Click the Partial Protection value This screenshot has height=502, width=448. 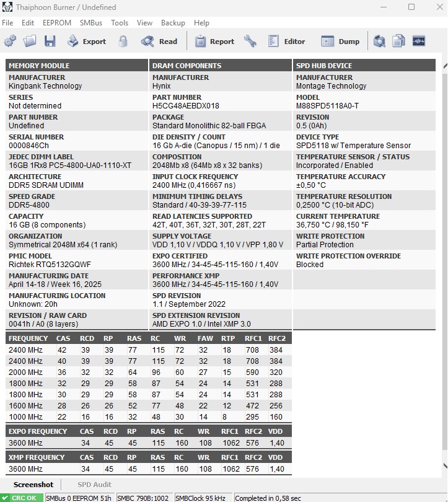pyautogui.click(x=325, y=245)
